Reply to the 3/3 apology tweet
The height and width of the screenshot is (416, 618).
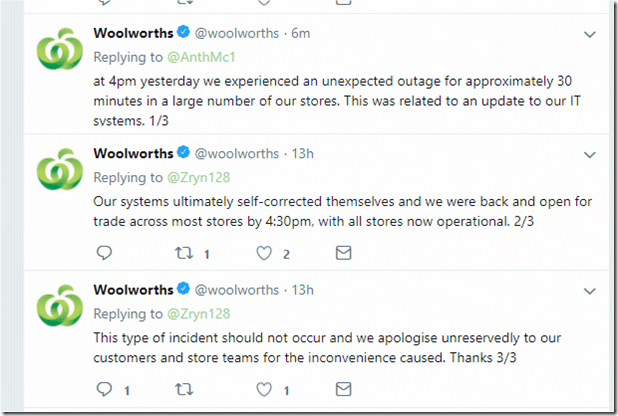coord(104,389)
